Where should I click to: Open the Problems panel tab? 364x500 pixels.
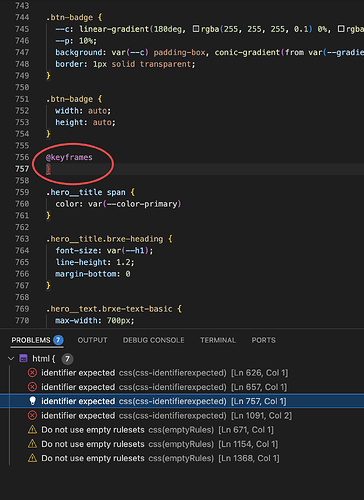[31, 340]
